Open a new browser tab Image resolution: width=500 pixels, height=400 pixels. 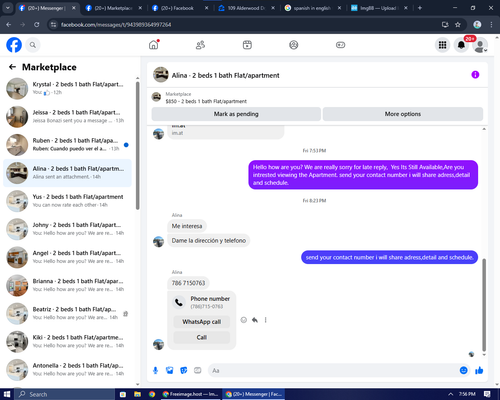point(420,8)
